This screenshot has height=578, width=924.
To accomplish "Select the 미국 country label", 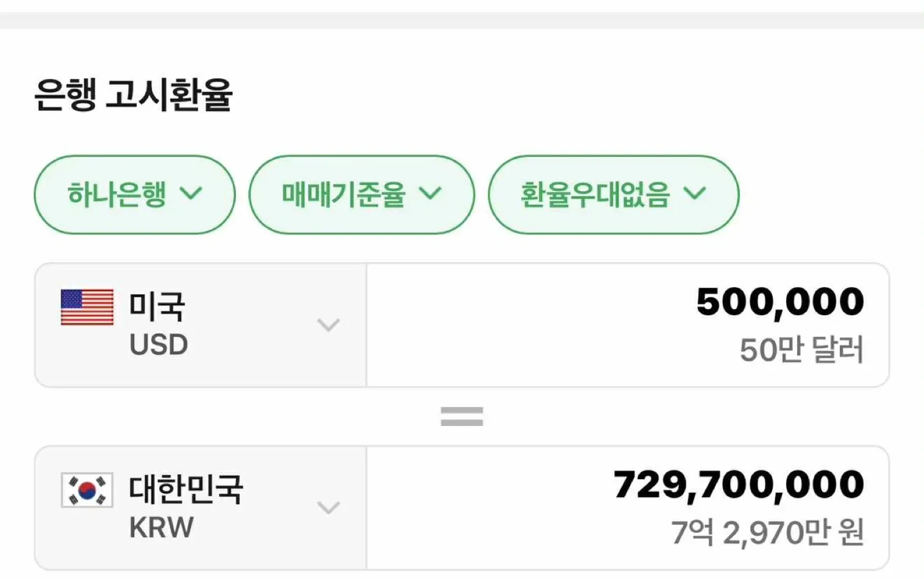I will click(x=157, y=306).
